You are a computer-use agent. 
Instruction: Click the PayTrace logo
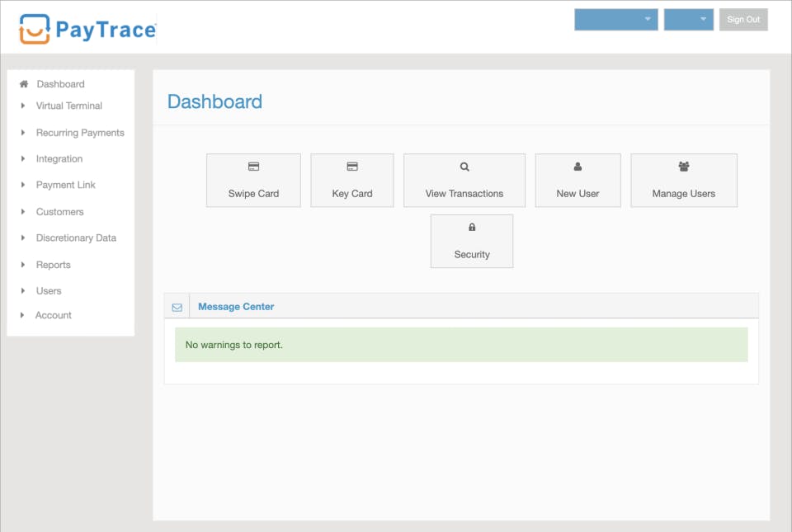[x=87, y=30]
